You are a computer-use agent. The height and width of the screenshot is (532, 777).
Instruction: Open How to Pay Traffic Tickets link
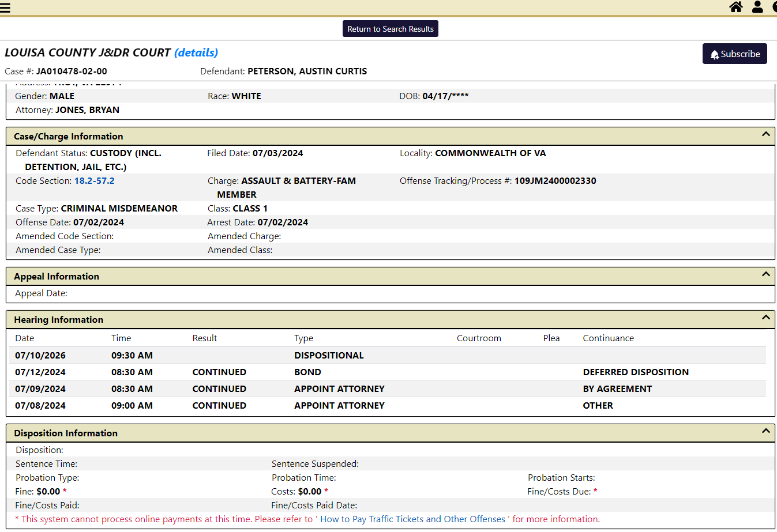pyautogui.click(x=413, y=519)
